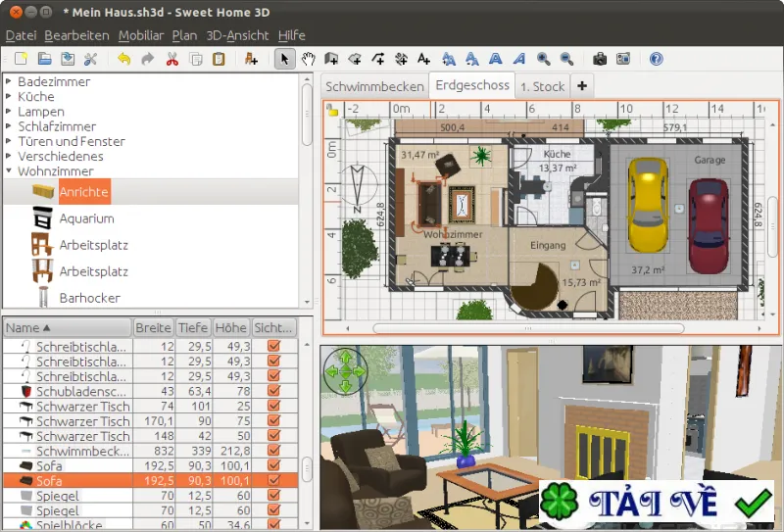
Task: Open the Create photo camera icon
Action: (x=600, y=59)
